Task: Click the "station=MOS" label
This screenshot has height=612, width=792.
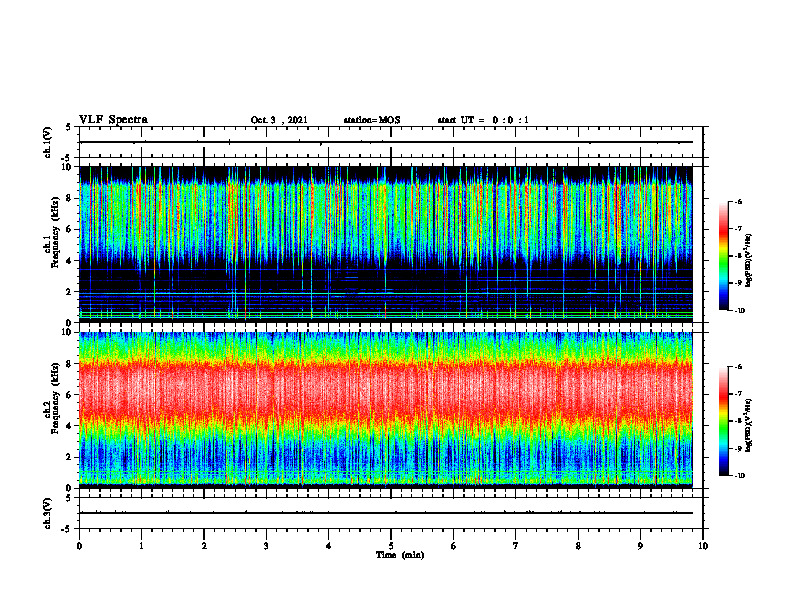Action: 372,120
